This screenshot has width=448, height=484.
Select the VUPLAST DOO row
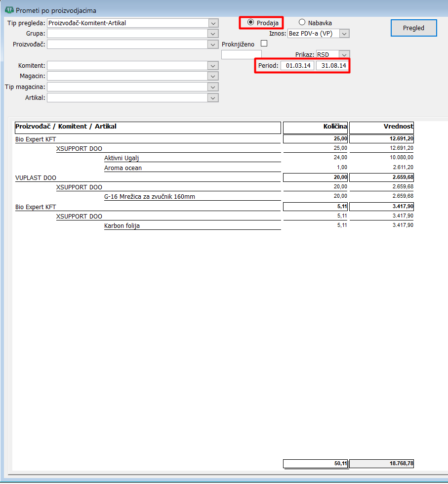148,178
